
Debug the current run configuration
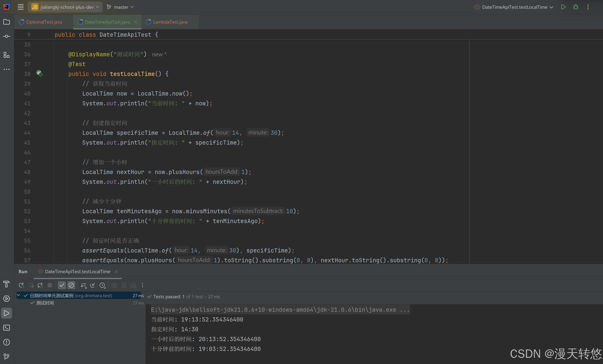tap(576, 7)
